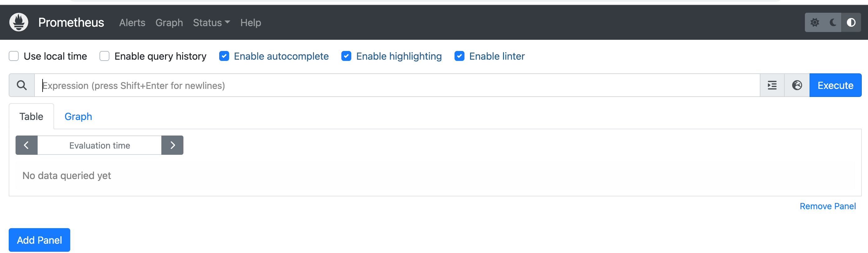This screenshot has height=253, width=868.
Task: Turn off the Enable highlighting checkbox
Action: coord(346,56)
